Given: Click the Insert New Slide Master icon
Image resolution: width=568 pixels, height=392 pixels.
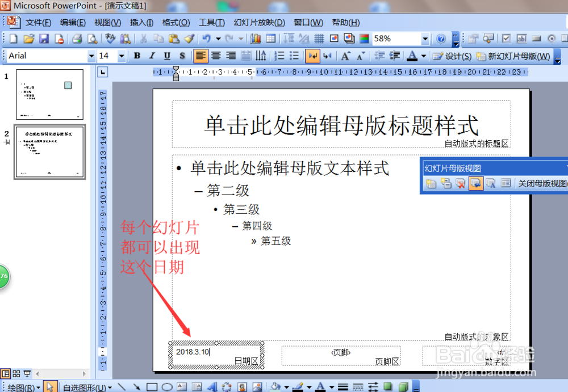Looking at the screenshot, I should [431, 183].
